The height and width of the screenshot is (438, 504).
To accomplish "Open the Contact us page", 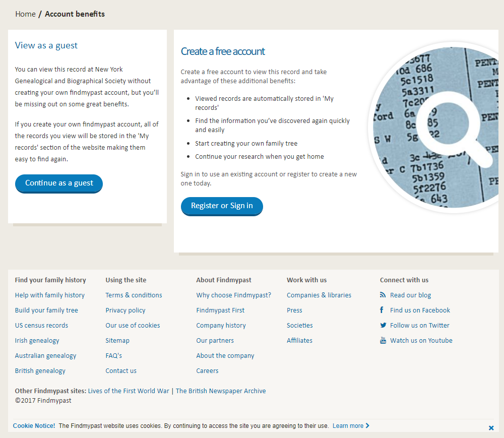I will coord(120,371).
